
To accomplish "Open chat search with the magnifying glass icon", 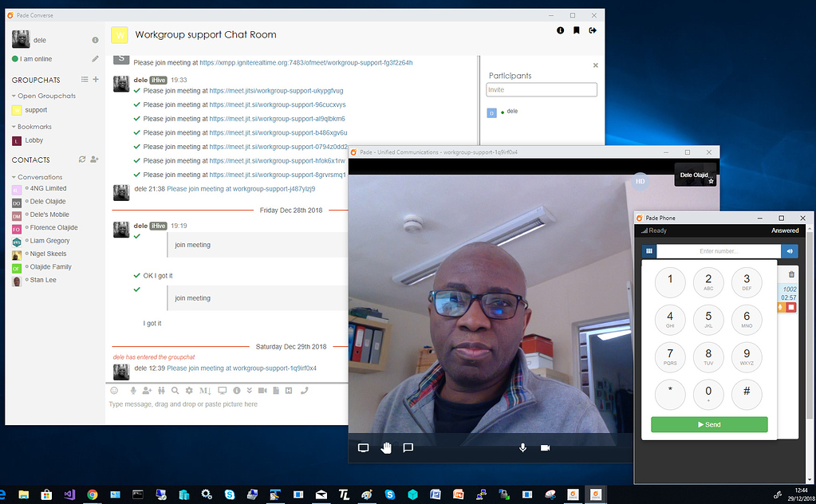I will (x=175, y=391).
